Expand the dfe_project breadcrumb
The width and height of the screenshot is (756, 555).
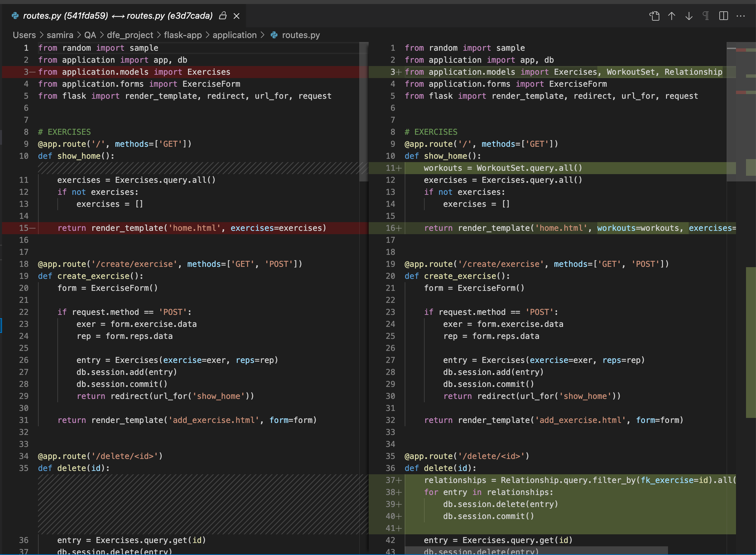click(129, 35)
